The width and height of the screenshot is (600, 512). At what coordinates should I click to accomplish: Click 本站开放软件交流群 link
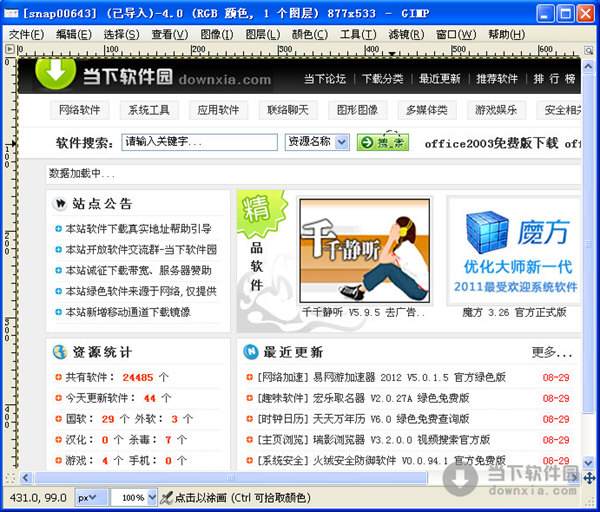click(141, 250)
